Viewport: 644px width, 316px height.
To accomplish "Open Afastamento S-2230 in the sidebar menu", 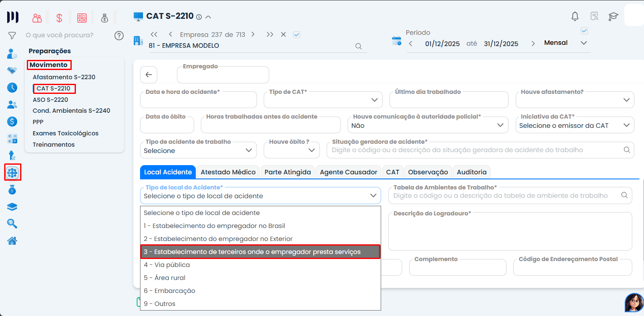I will [x=64, y=77].
